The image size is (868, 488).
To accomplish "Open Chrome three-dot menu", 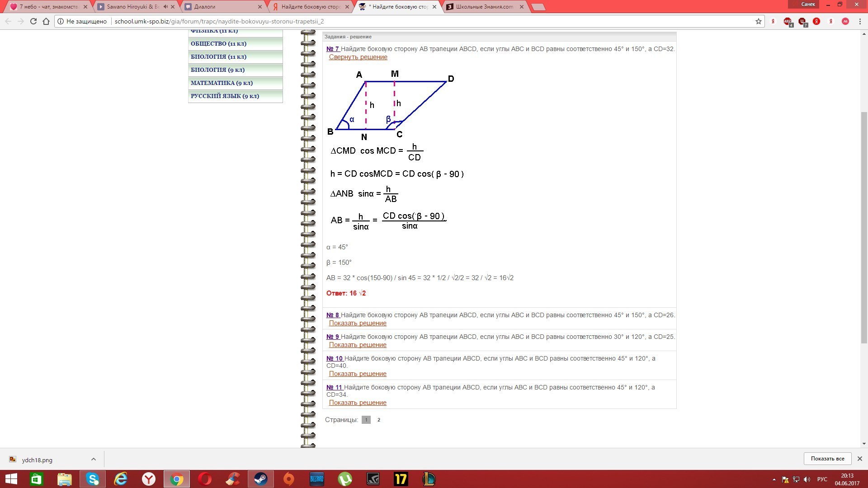I will click(860, 21).
